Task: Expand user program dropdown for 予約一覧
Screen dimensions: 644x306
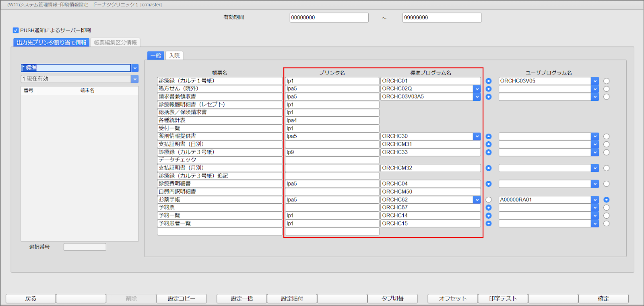Action: point(595,215)
